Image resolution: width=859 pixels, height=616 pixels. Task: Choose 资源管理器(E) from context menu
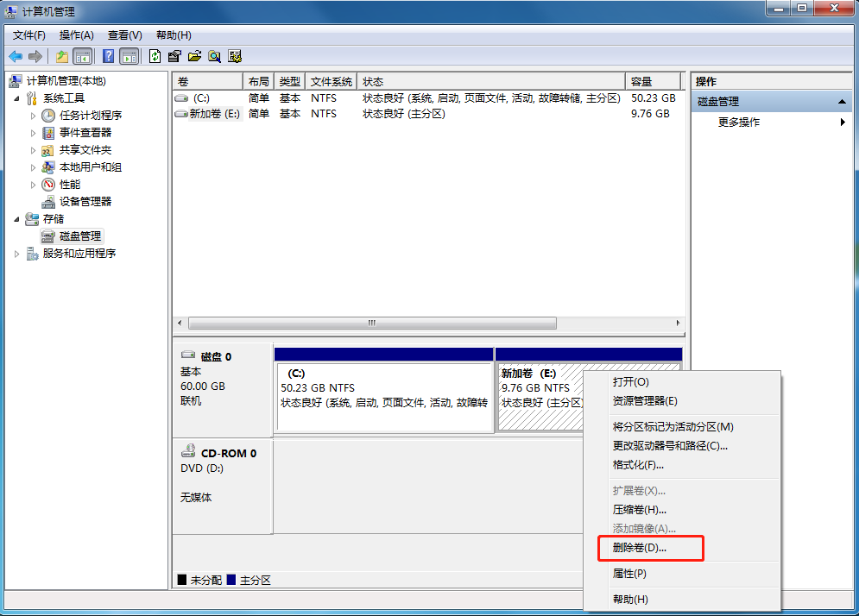682,401
